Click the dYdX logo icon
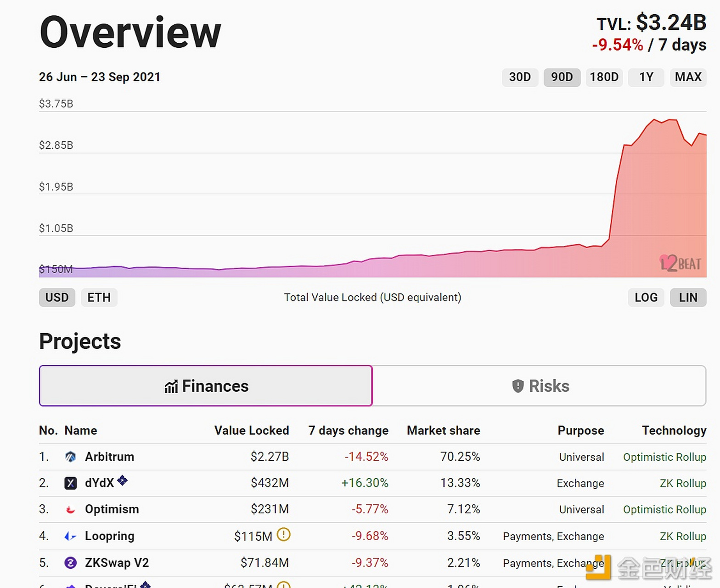The image size is (720, 588). 70,483
